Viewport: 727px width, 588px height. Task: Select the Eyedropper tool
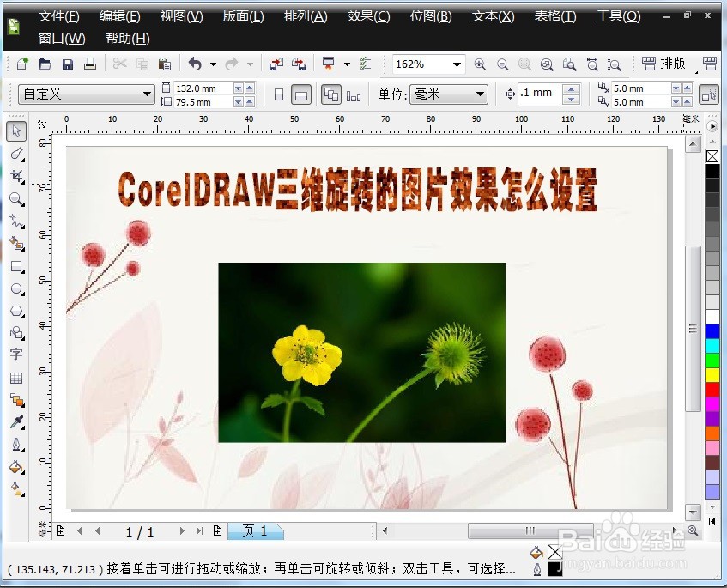pyautogui.click(x=15, y=422)
